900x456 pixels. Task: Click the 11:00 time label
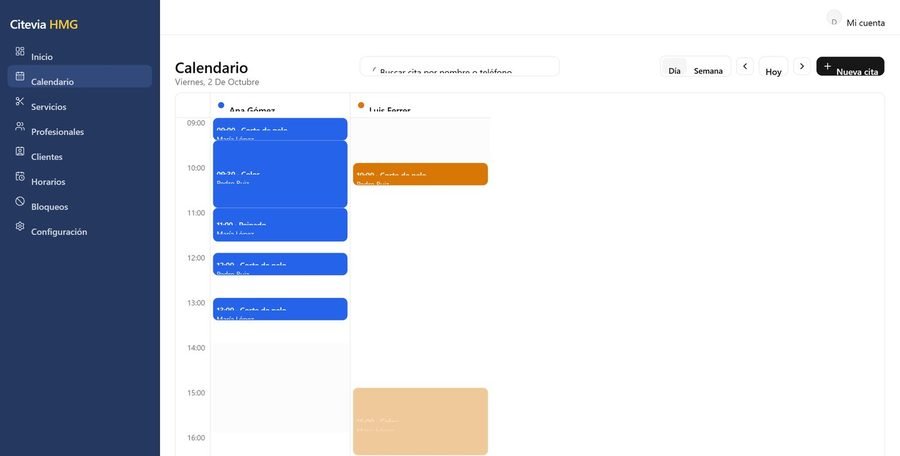pos(196,213)
